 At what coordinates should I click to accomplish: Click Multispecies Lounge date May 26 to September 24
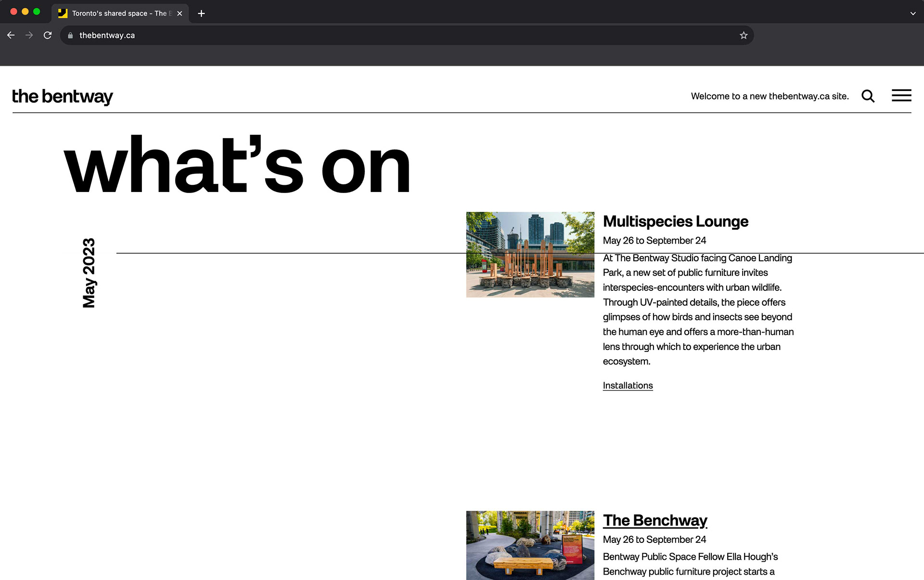coord(654,241)
